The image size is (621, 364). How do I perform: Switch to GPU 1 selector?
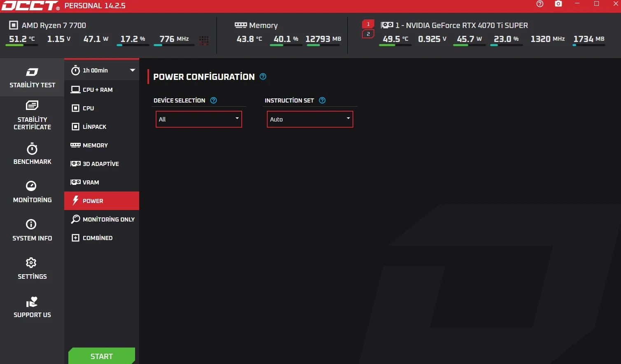368,24
